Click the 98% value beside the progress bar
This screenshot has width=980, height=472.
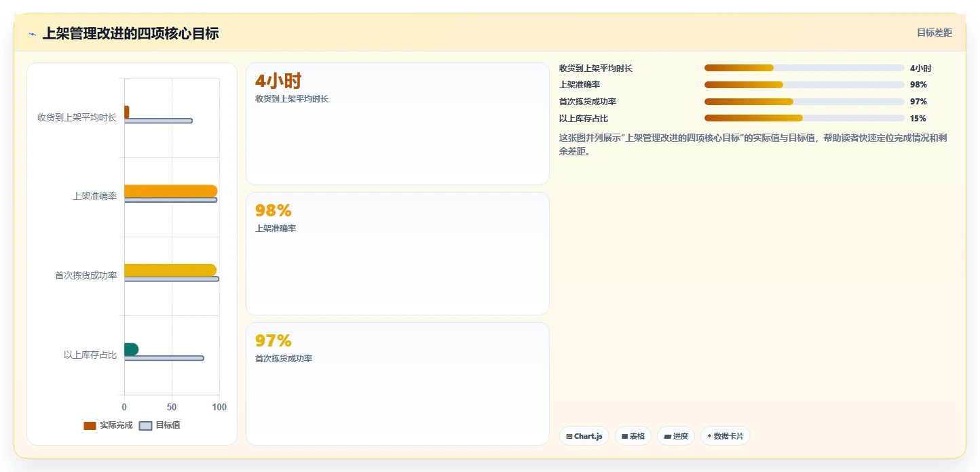[x=918, y=85]
